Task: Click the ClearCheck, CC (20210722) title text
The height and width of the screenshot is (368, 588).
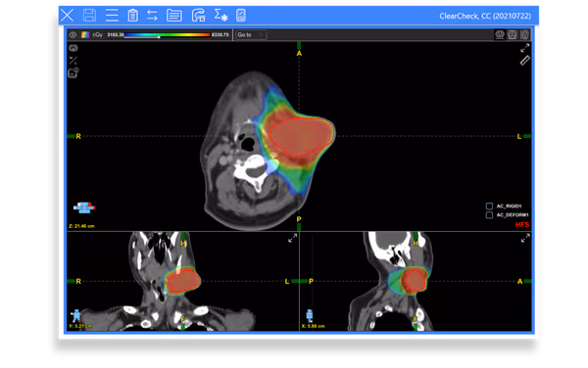Action: pos(485,16)
